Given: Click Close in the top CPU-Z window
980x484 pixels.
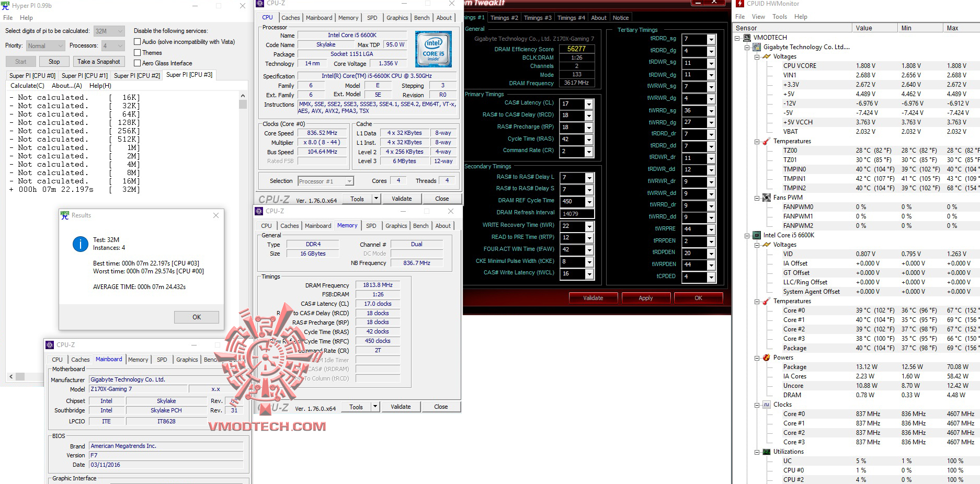Looking at the screenshot, I should pos(442,199).
